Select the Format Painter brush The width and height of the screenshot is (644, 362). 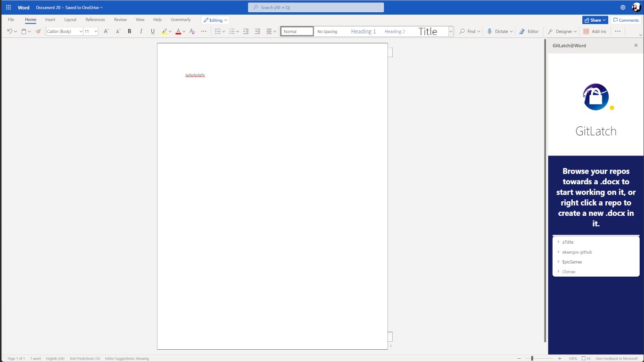(38, 32)
